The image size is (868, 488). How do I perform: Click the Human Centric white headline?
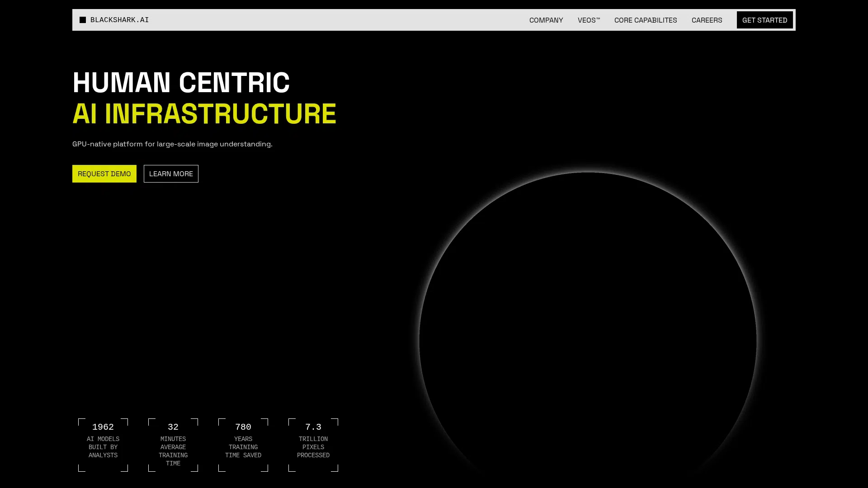tap(181, 83)
